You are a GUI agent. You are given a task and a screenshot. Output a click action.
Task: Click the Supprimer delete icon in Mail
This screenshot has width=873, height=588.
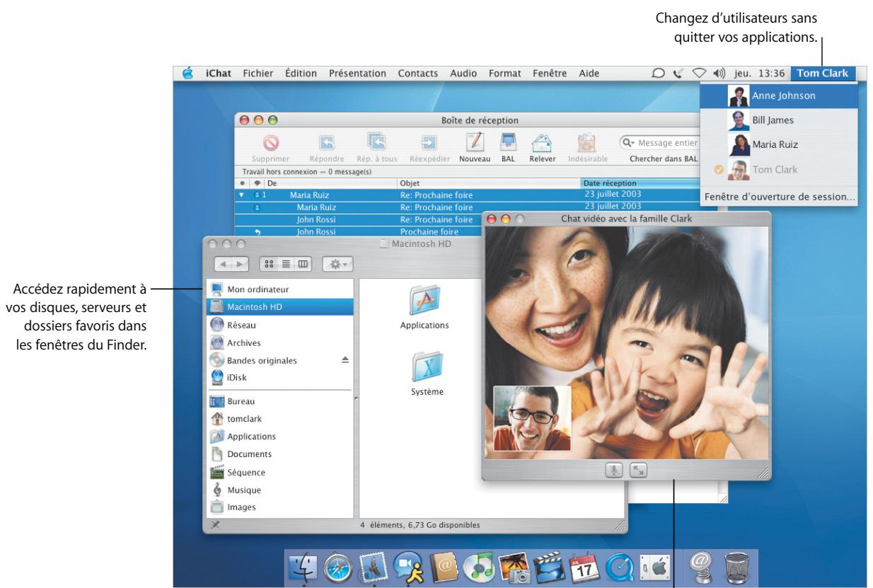point(271,144)
